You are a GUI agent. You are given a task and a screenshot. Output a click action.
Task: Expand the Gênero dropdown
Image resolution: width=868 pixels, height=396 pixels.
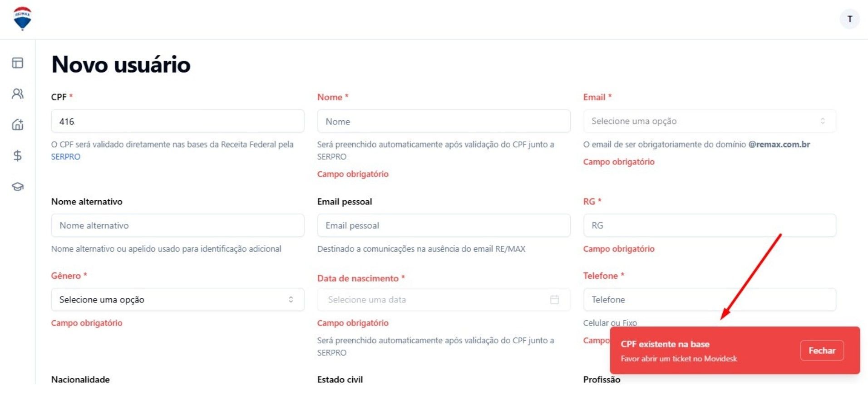178,300
